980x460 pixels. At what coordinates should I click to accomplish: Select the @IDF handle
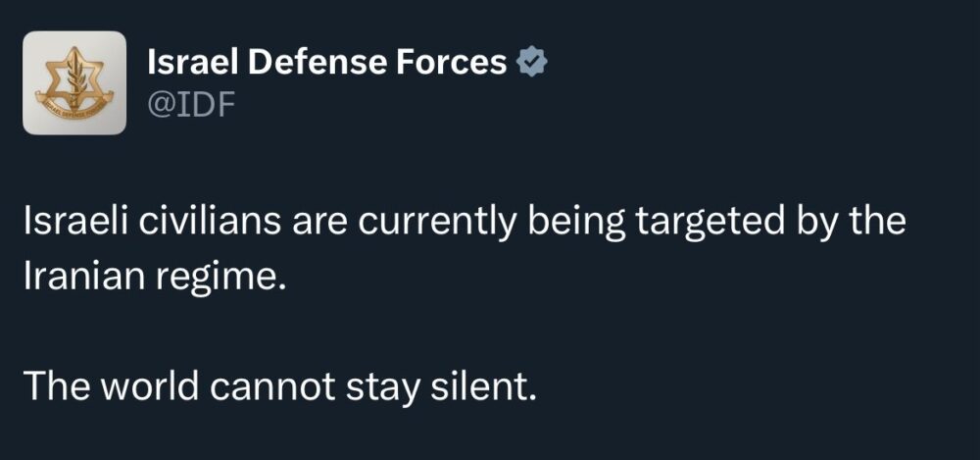tap(191, 106)
